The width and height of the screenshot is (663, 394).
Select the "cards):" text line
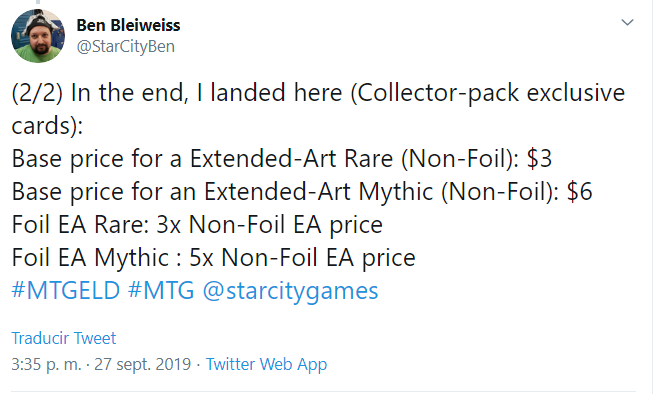[x=47, y=126]
